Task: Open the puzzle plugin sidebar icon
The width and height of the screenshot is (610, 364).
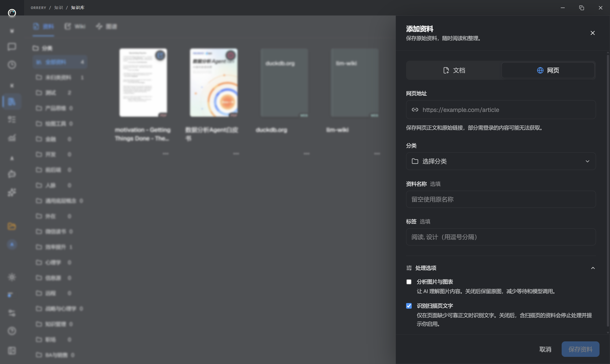Action: pos(12,192)
